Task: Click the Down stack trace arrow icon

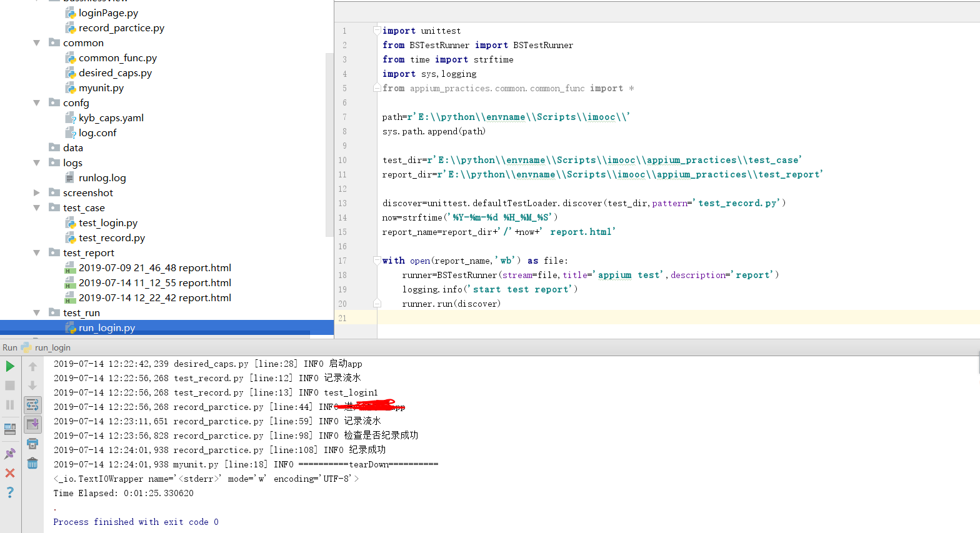Action: pos(32,386)
